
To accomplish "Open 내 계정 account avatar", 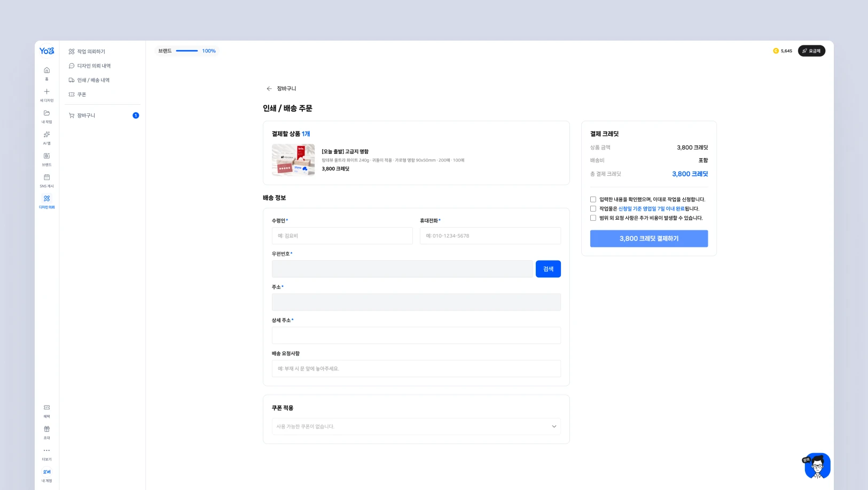I will [x=46, y=472].
